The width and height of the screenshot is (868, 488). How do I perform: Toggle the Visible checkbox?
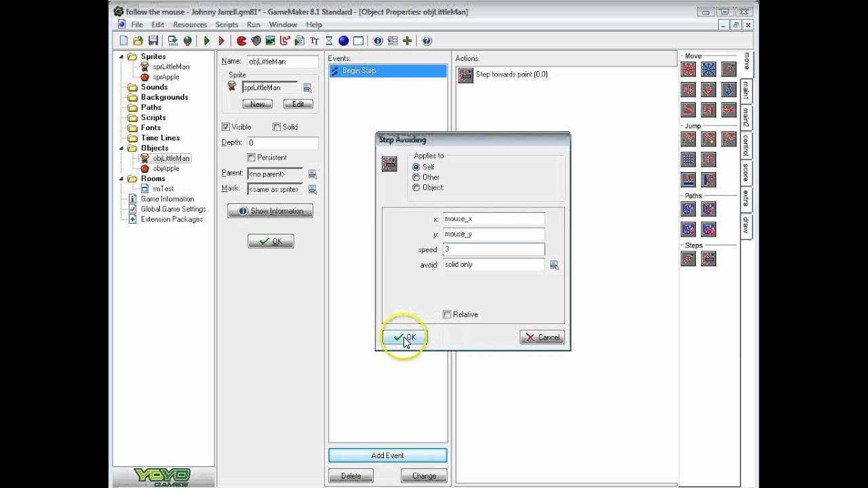coord(226,127)
